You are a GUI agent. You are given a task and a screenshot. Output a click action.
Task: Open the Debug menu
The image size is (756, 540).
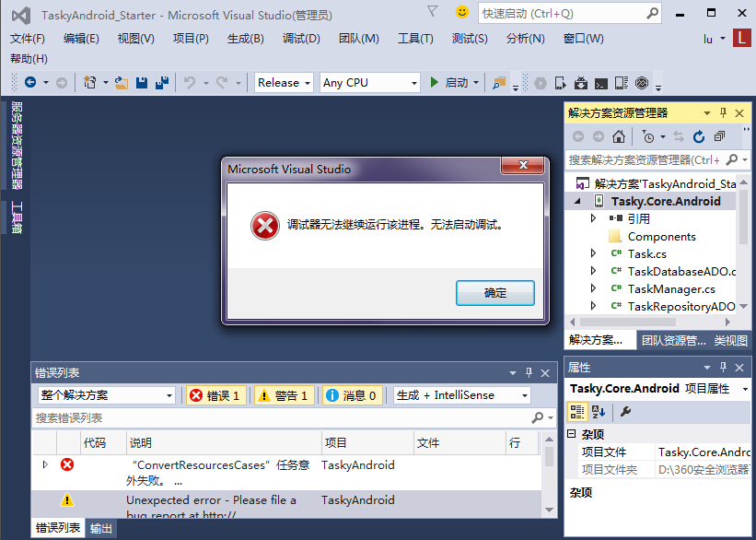(301, 39)
